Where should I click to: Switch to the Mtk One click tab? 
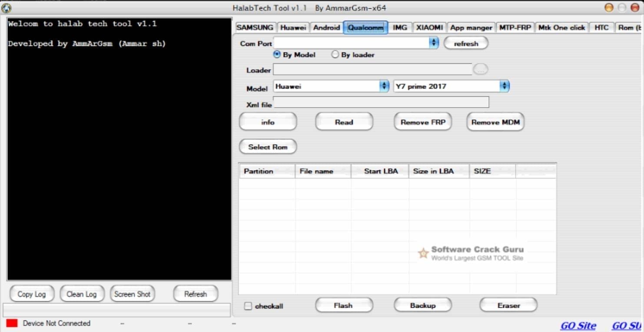[x=561, y=27]
